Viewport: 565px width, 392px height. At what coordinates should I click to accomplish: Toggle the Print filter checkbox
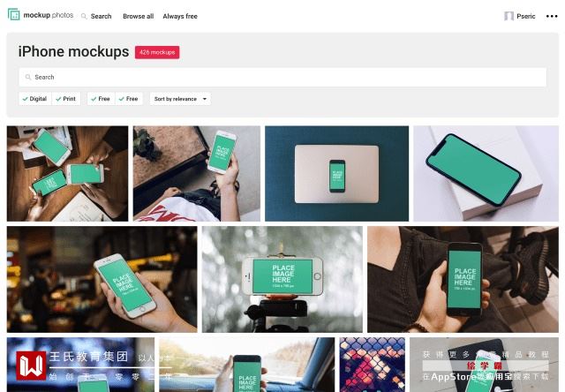pos(66,99)
